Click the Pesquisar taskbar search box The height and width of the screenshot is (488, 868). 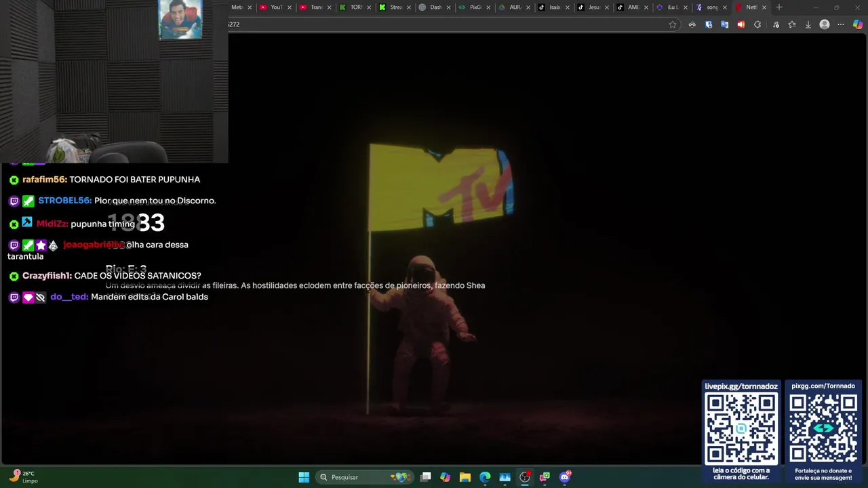pyautogui.click(x=365, y=477)
